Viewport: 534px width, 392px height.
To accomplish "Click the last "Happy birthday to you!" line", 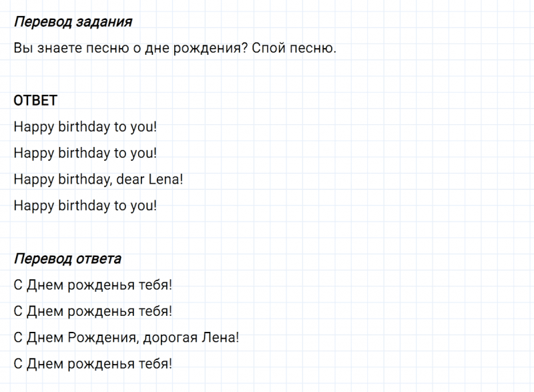I will 85,206.
